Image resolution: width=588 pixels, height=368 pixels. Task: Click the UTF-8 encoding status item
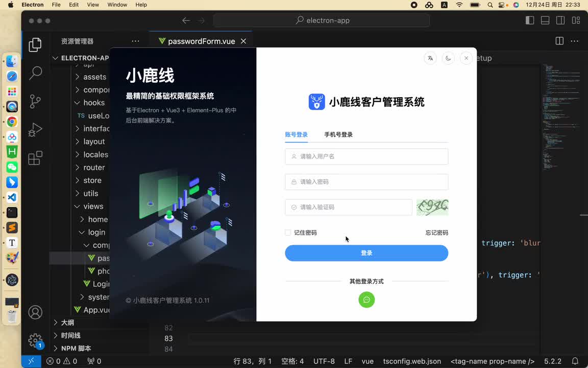[324, 361]
